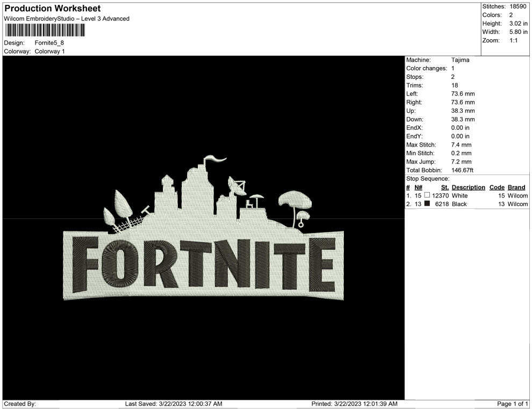Screen dimensions: 532x409
Task: Click the width value '5.80 in'
Action: point(519,32)
